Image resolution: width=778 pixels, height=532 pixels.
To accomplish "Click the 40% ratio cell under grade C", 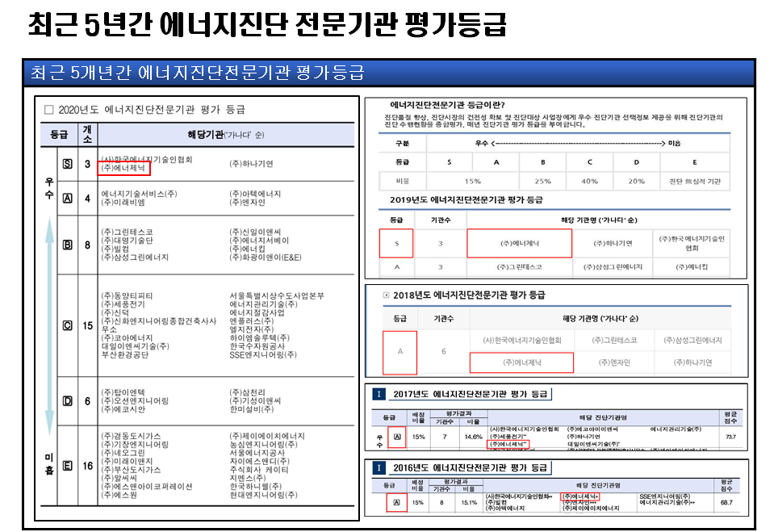I will coord(589,181).
